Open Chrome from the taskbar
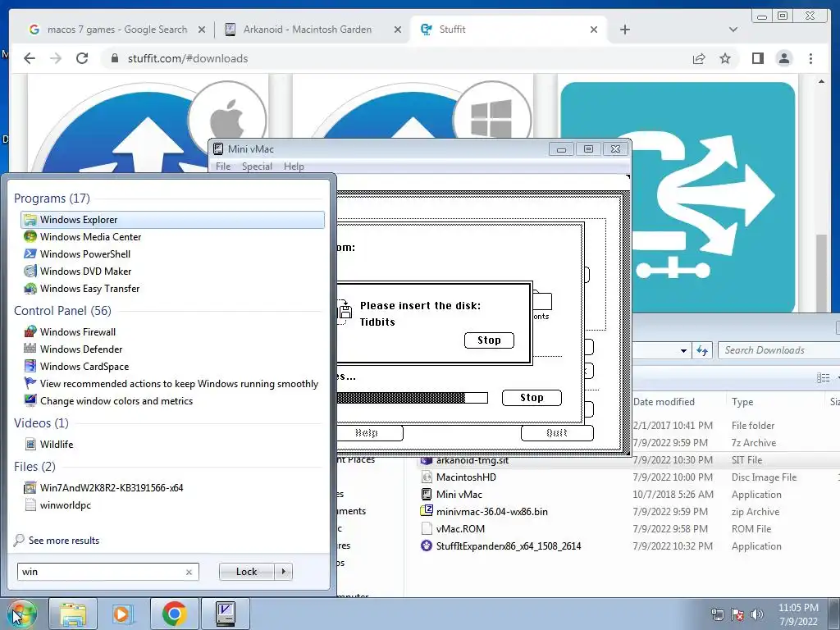Viewport: 840px width, 630px height. click(175, 614)
